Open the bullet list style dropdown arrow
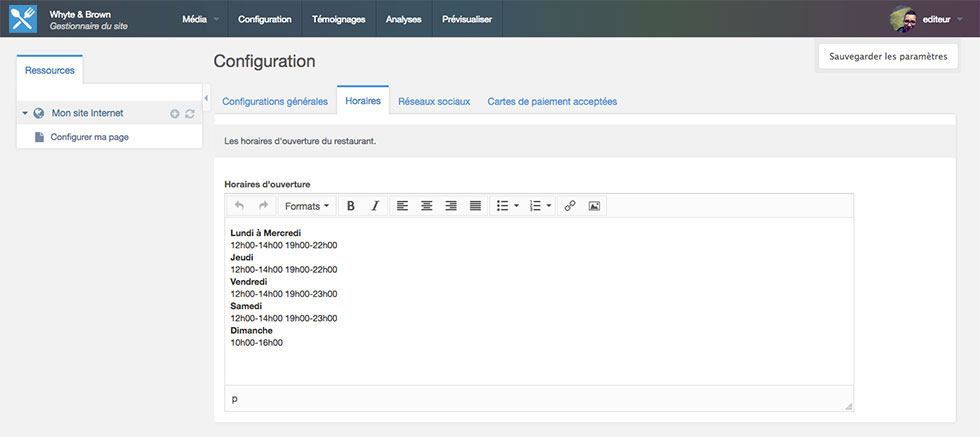Screen dimensions: 980x437 point(516,206)
